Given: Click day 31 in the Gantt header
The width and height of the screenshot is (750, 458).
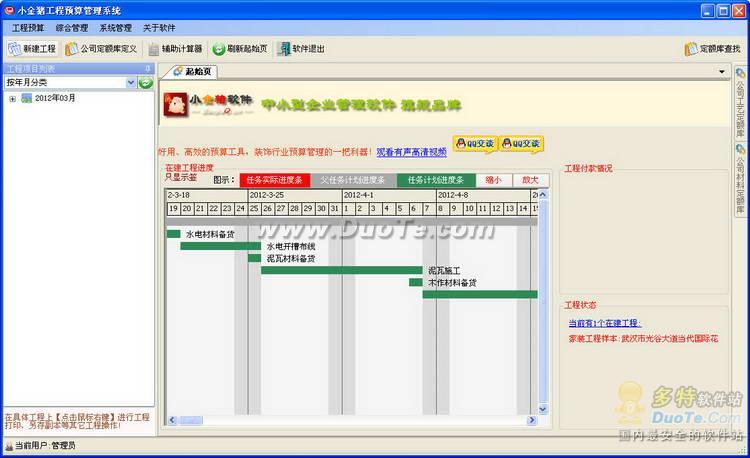Looking at the screenshot, I should click(x=335, y=208).
